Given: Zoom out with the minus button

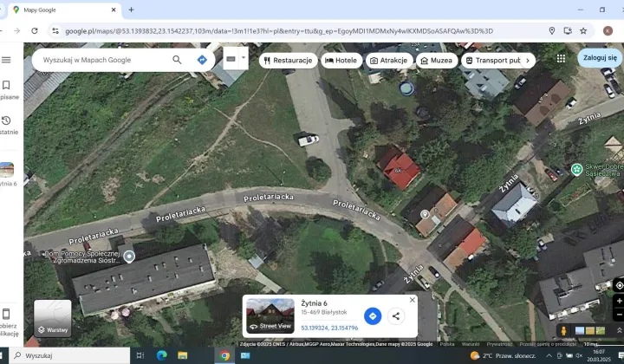Looking at the screenshot, I should [619, 315].
